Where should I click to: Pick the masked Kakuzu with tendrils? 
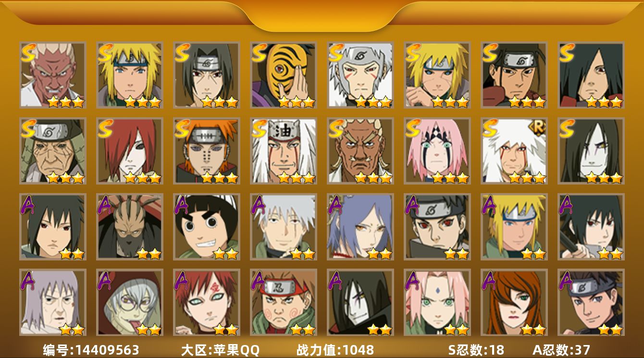pyautogui.click(x=130, y=227)
